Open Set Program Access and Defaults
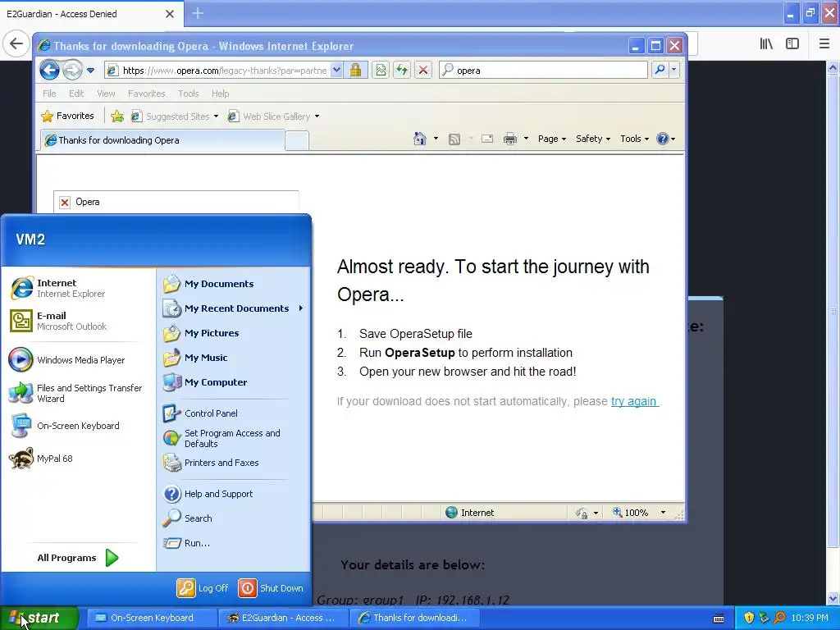Image resolution: width=840 pixels, height=630 pixels. coord(233,438)
